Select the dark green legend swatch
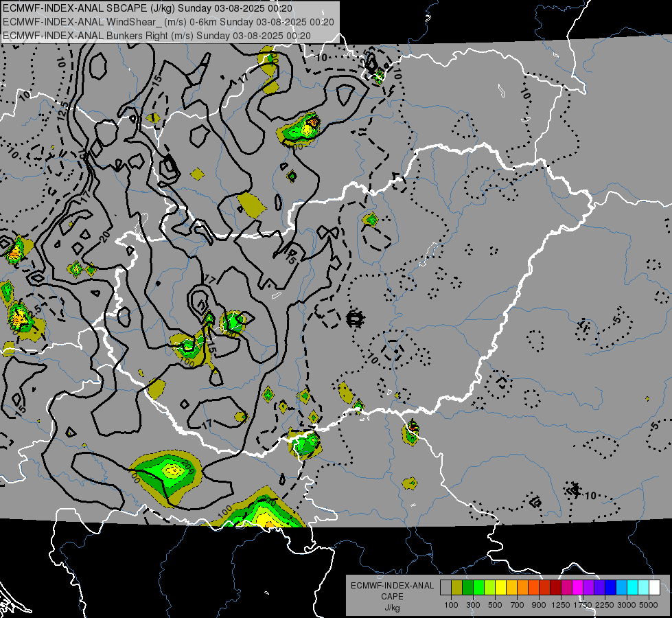672x618 pixels. point(467,588)
